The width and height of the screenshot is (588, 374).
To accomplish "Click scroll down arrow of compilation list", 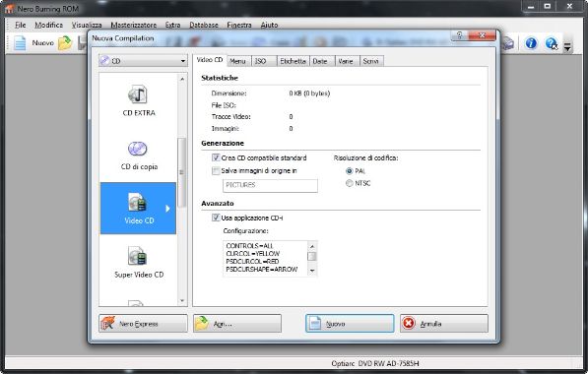I will 182,301.
